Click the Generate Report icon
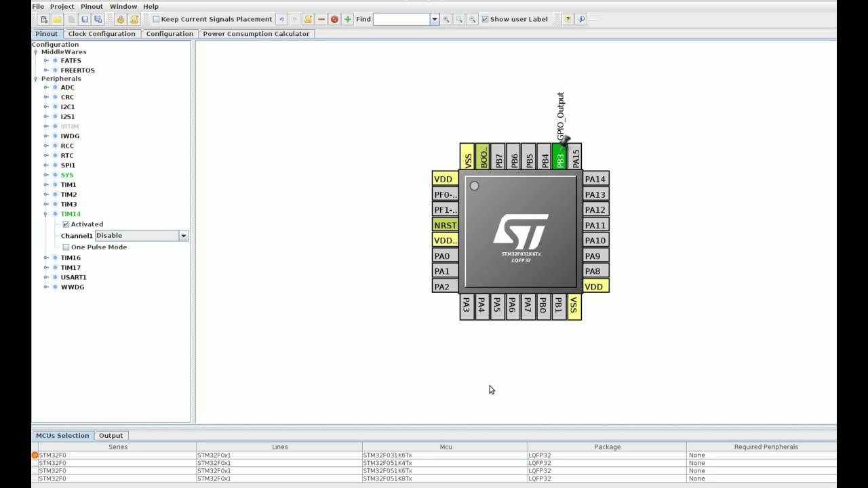868x488 pixels. click(x=134, y=19)
